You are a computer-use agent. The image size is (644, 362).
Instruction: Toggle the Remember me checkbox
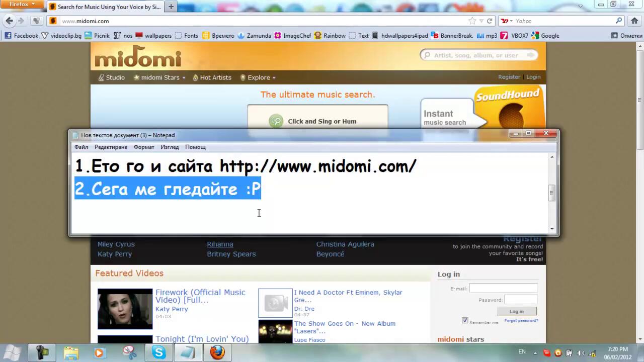(x=465, y=320)
